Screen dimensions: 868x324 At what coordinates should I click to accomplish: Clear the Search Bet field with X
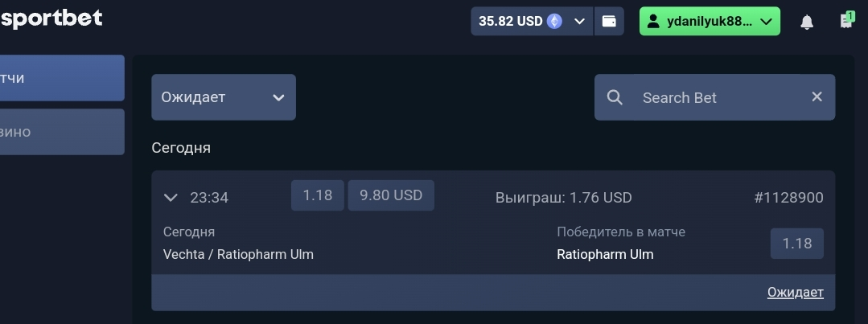tap(817, 97)
